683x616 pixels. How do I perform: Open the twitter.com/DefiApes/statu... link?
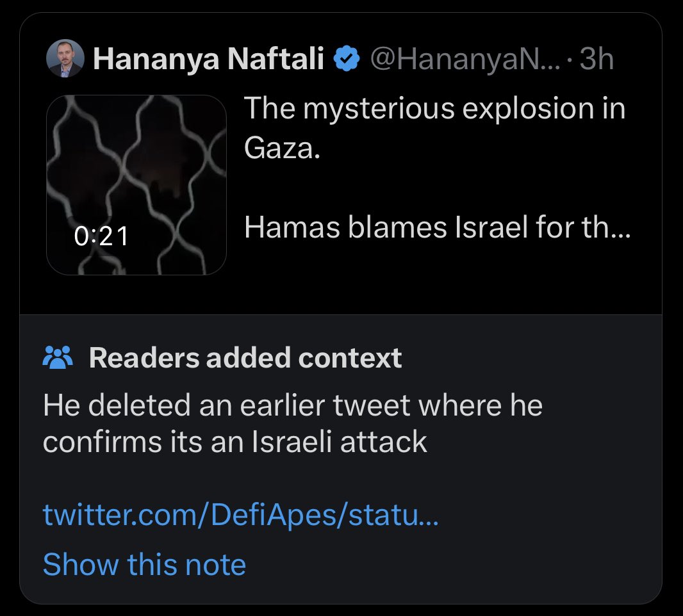click(x=241, y=515)
